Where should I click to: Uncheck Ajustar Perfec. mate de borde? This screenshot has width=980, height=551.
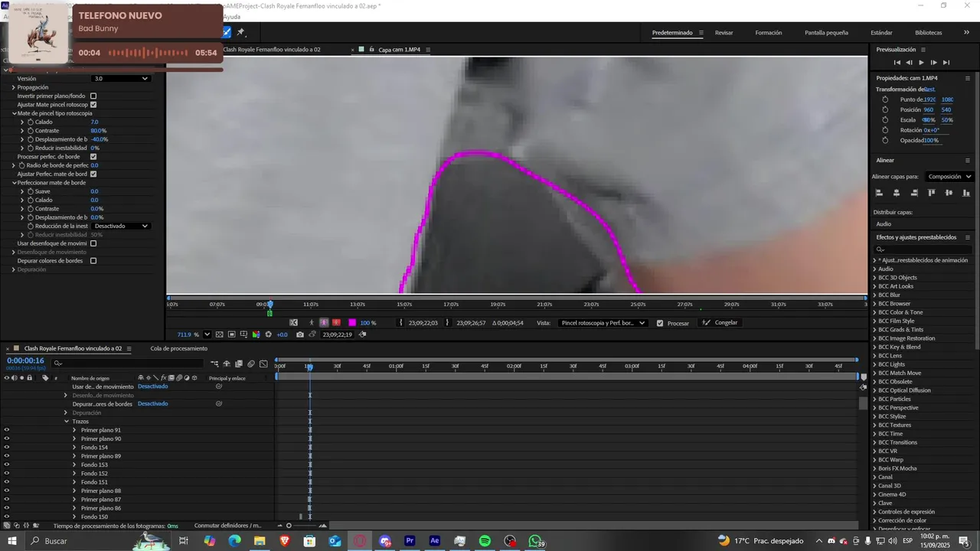coord(93,174)
